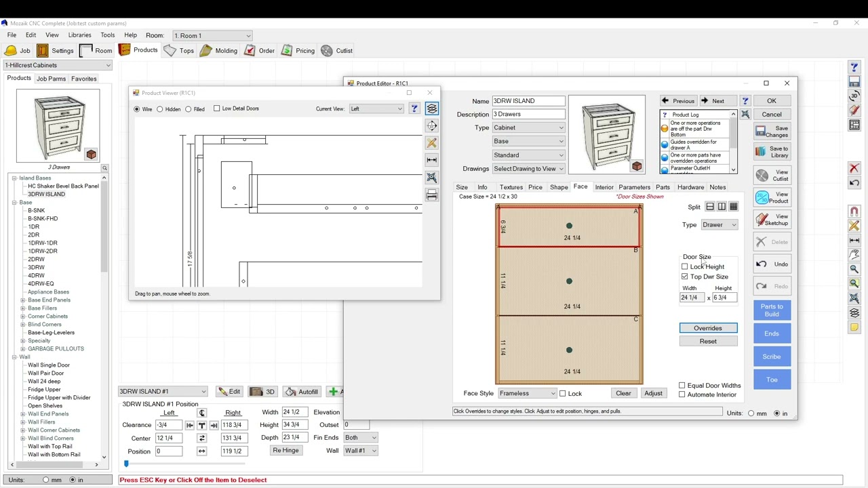Click zoom extents icon in Product Viewer
This screenshot has width=868, height=488.
tap(432, 178)
